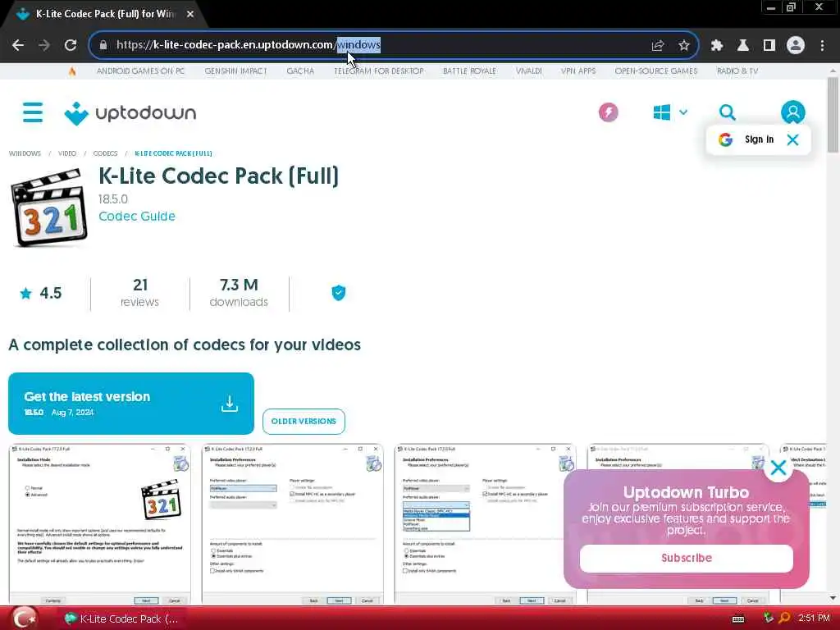Image resolution: width=840 pixels, height=630 pixels.
Task: Toggle the browser side panel icon
Action: coord(769,45)
